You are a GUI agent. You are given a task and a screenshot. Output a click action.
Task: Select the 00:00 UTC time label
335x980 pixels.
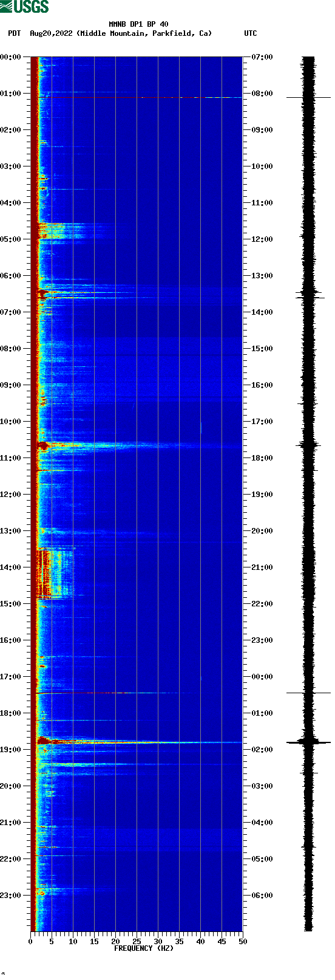click(262, 677)
